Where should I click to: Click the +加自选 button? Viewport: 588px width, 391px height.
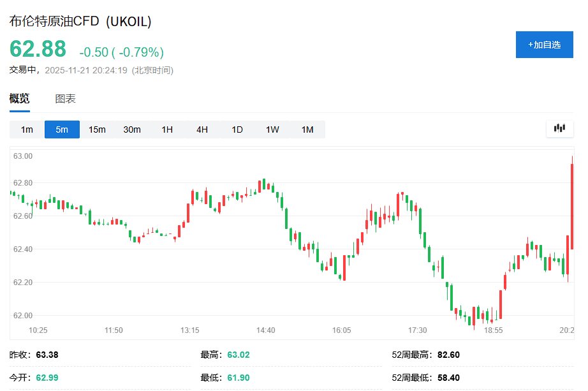click(x=544, y=45)
